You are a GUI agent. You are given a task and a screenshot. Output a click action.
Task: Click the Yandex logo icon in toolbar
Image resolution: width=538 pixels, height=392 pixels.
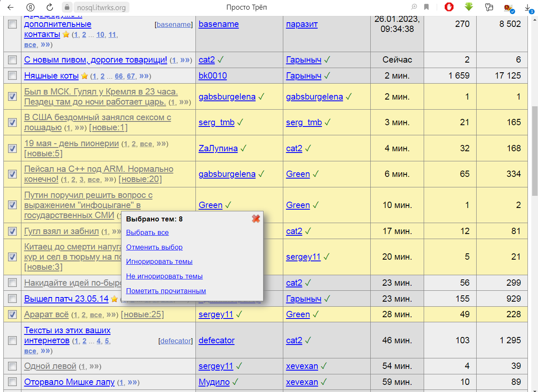(x=30, y=7)
